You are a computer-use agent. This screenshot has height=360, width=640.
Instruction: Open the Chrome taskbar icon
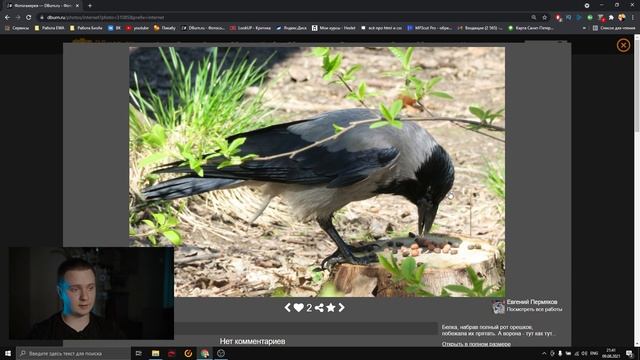pos(204,353)
